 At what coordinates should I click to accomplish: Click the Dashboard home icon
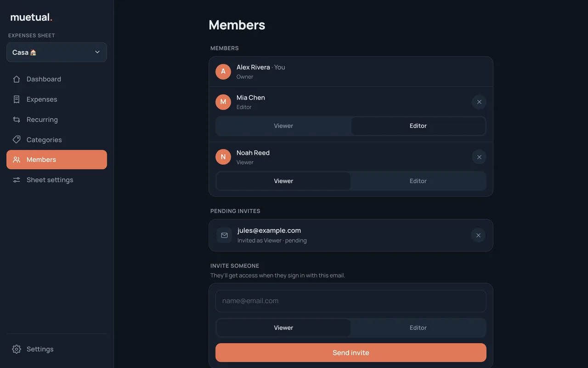click(17, 79)
